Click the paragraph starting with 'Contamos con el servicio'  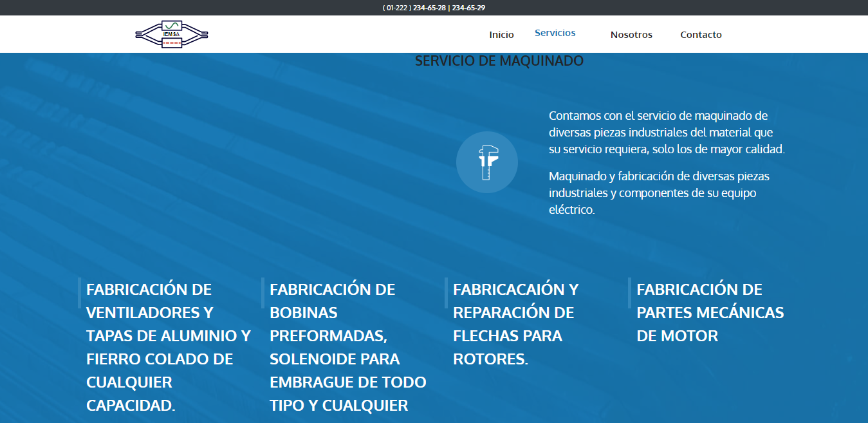pyautogui.click(x=667, y=133)
